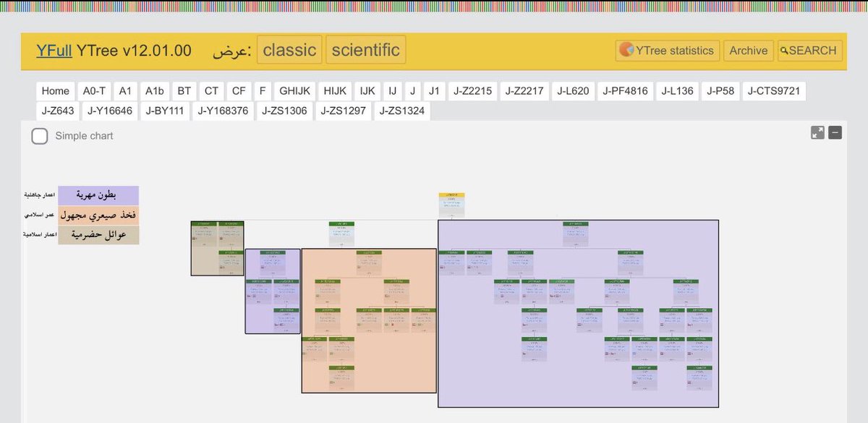Image resolution: width=868 pixels, height=423 pixels.
Task: Select the CF breadcrumb
Action: click(x=239, y=91)
